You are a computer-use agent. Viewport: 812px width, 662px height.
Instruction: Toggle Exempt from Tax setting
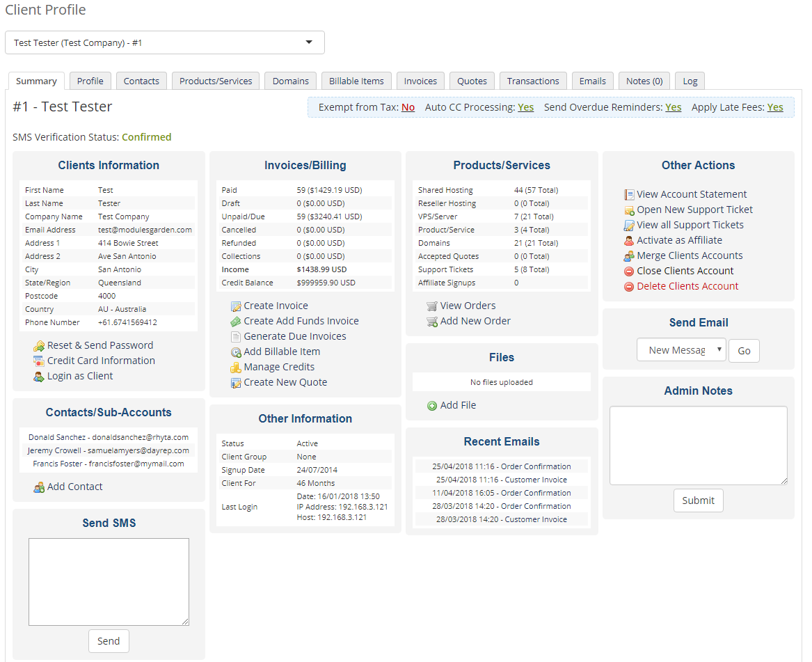(408, 107)
